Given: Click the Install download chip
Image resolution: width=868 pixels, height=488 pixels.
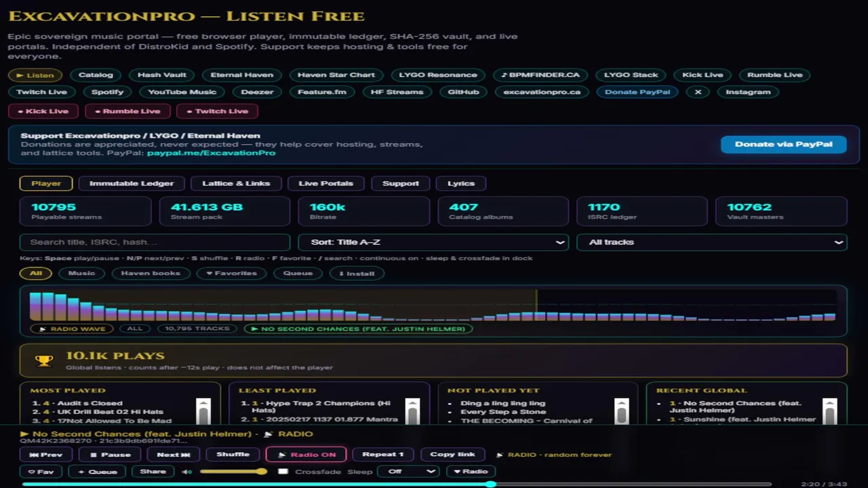Looking at the screenshot, I should pos(357,274).
